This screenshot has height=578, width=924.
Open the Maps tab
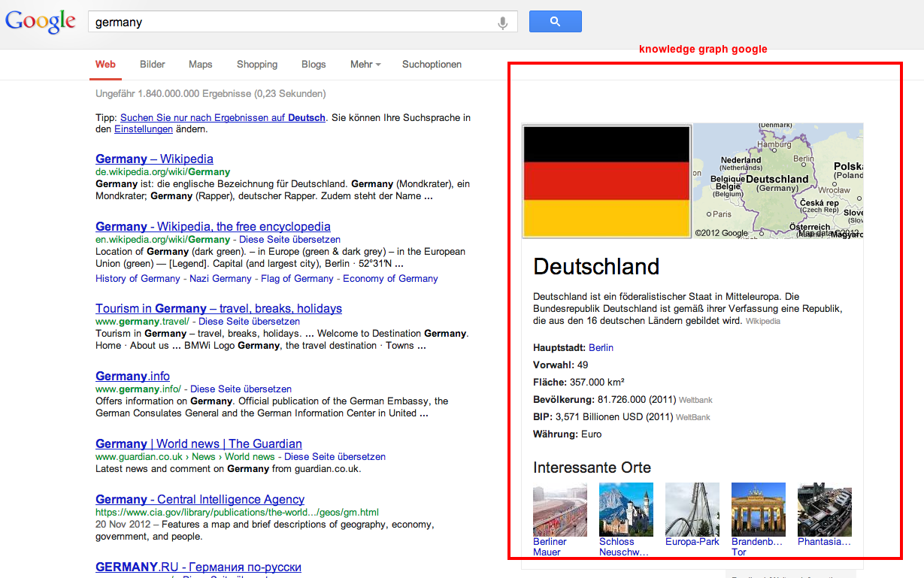point(201,65)
